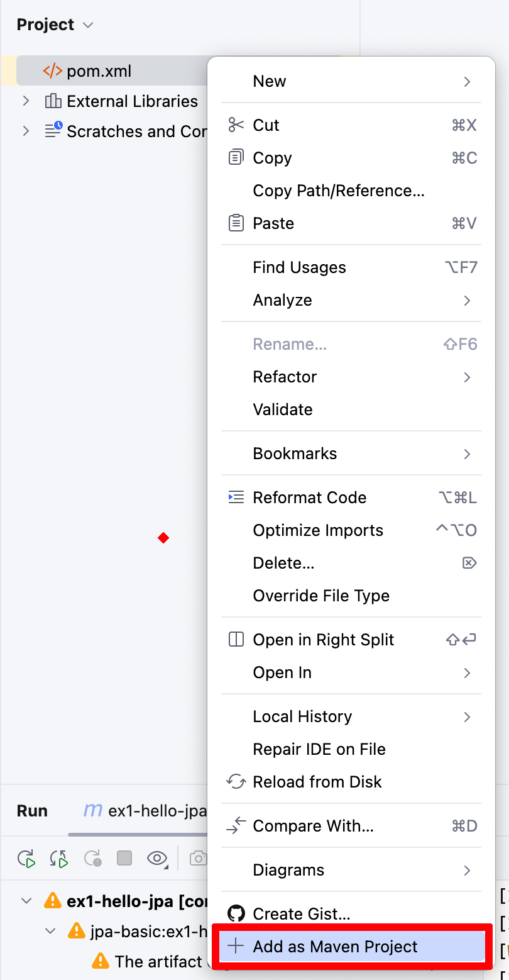Image resolution: width=509 pixels, height=980 pixels.
Task: Expand the Scratches and Consoles node
Action: (x=26, y=131)
